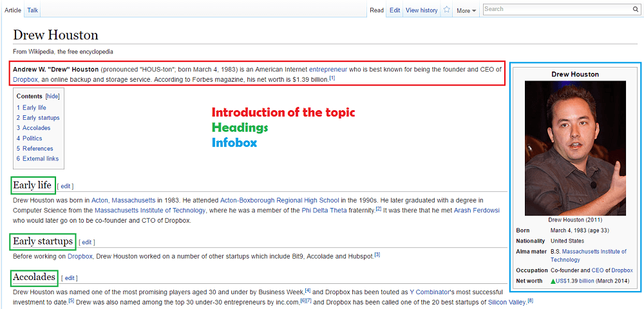Viewport: 644px width, 309px height.
Task: Click the Drew Houston infobox photo
Action: click(x=575, y=147)
